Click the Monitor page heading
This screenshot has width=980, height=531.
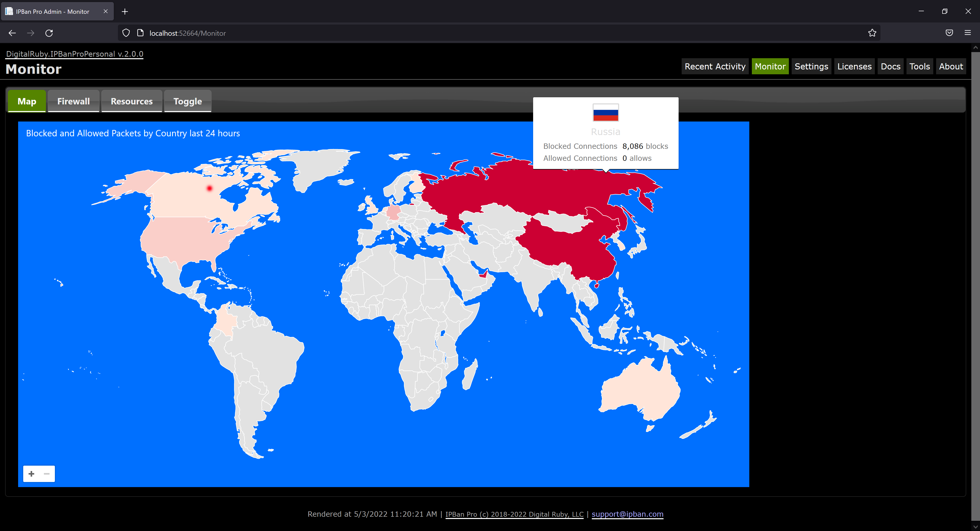coord(33,69)
